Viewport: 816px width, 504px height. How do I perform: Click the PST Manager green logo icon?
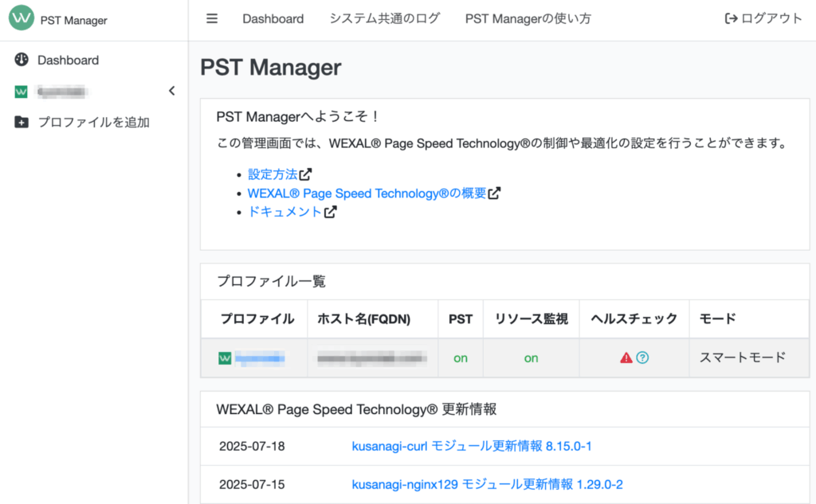point(22,18)
